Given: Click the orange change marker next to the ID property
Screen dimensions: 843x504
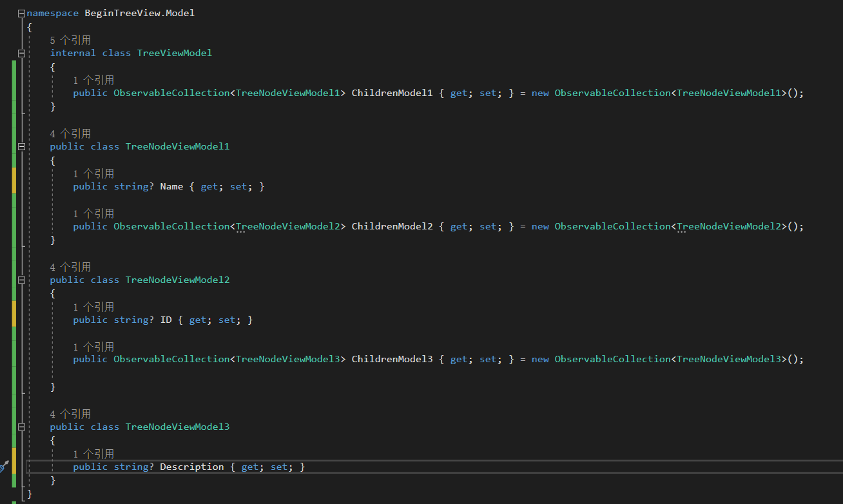Looking at the screenshot, I should 12,314.
